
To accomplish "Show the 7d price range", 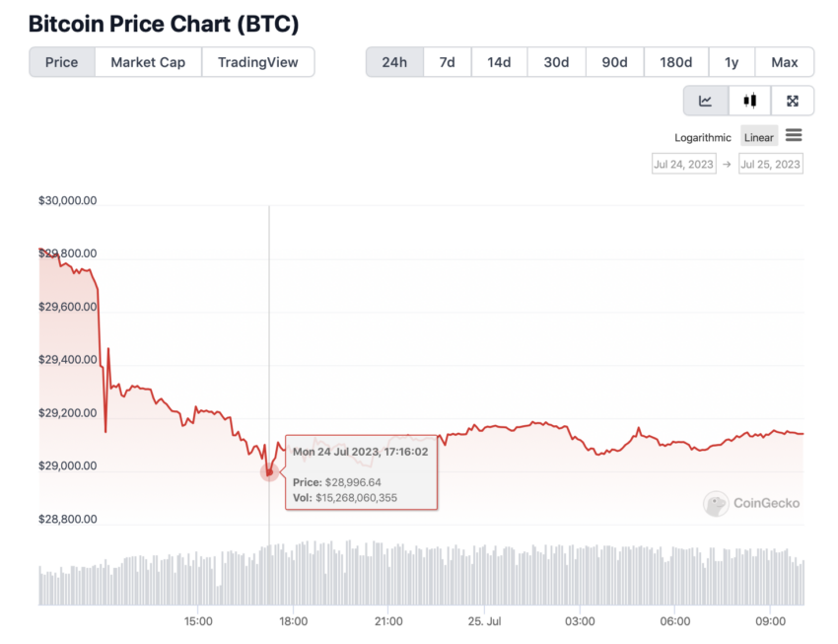I will [448, 62].
